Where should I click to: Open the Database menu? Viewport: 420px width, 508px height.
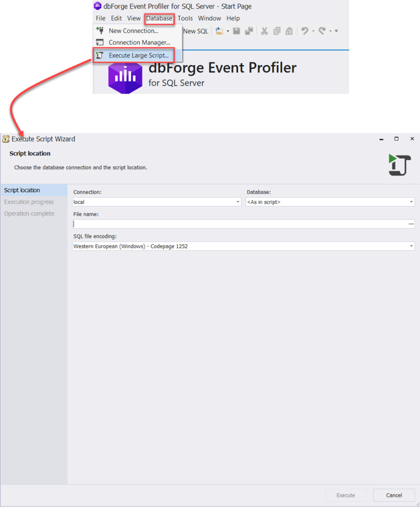(159, 18)
